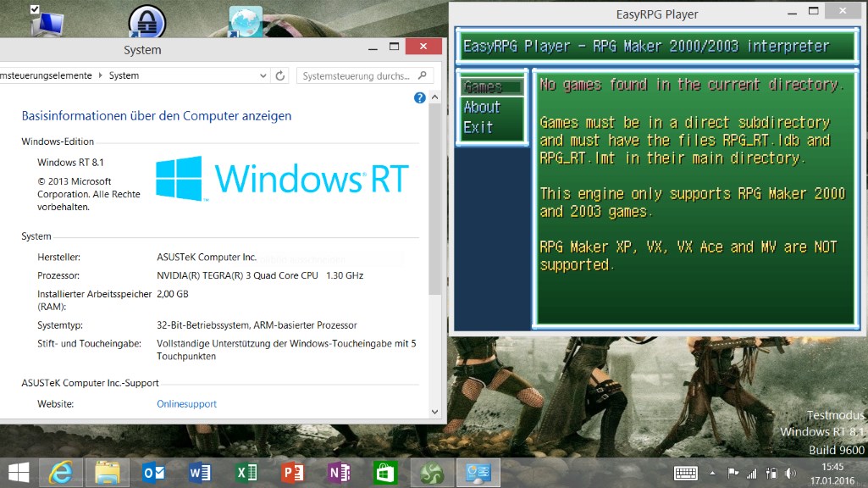Image resolution: width=868 pixels, height=488 pixels.
Task: Click the heading 'Basisinformationen über den Computer anzeigen'
Action: tap(157, 116)
